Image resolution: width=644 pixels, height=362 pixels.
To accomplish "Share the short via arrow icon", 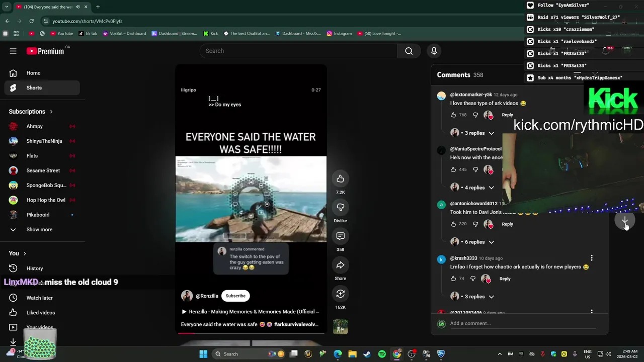I will pyautogui.click(x=340, y=265).
